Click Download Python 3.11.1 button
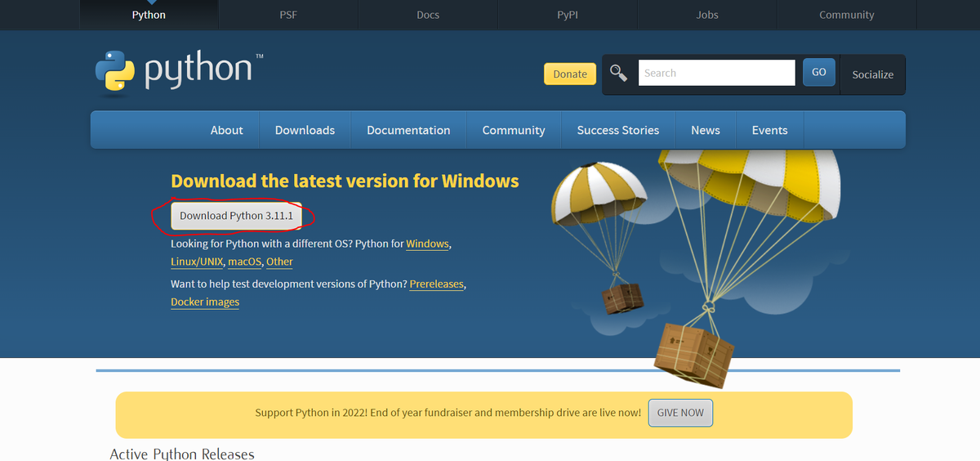Image resolution: width=980 pixels, height=461 pixels. [x=236, y=216]
